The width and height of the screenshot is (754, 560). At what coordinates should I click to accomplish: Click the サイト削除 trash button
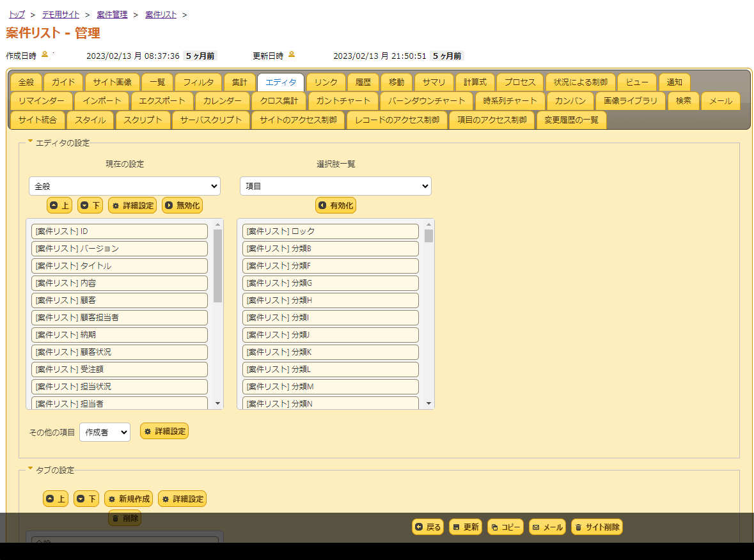pos(597,527)
